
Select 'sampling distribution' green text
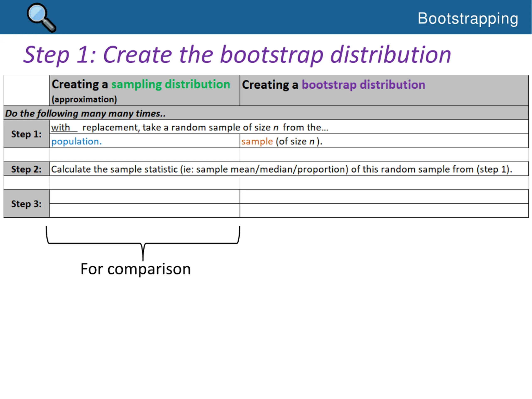point(171,84)
